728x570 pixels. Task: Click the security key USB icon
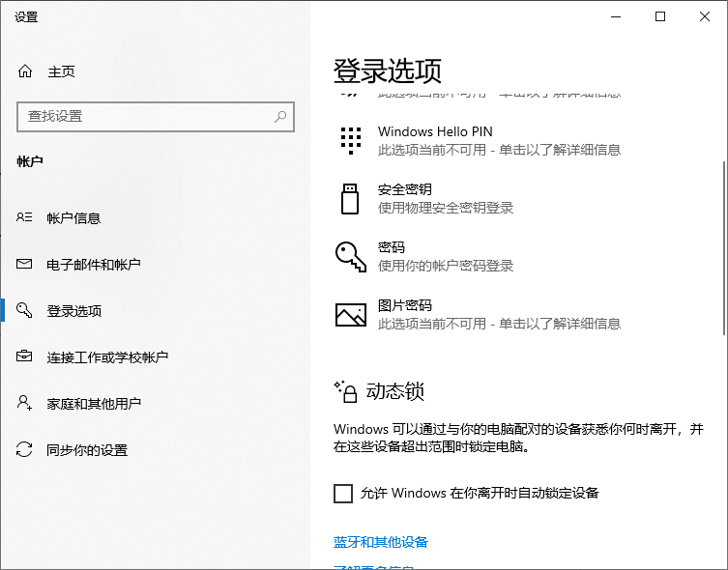coord(350,198)
